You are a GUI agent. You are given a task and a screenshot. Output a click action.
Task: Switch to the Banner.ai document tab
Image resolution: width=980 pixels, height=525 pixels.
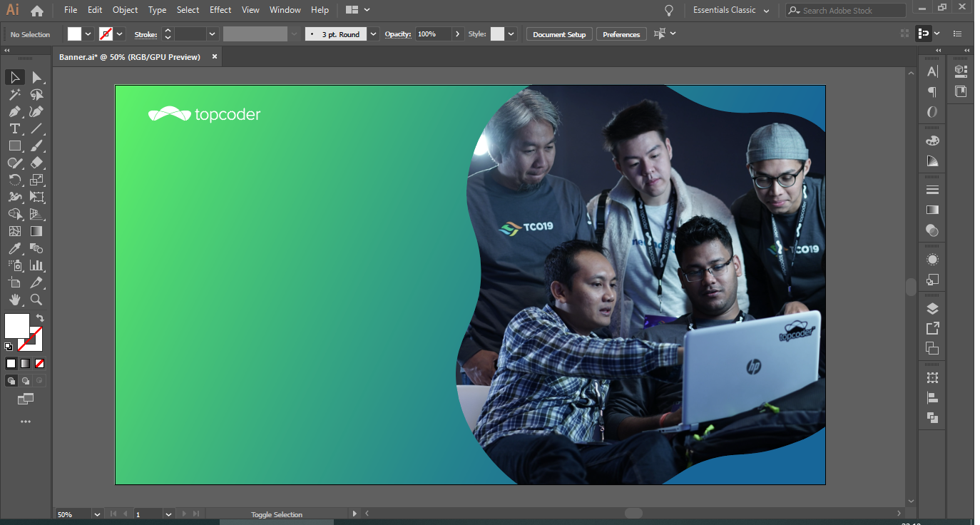click(x=130, y=57)
